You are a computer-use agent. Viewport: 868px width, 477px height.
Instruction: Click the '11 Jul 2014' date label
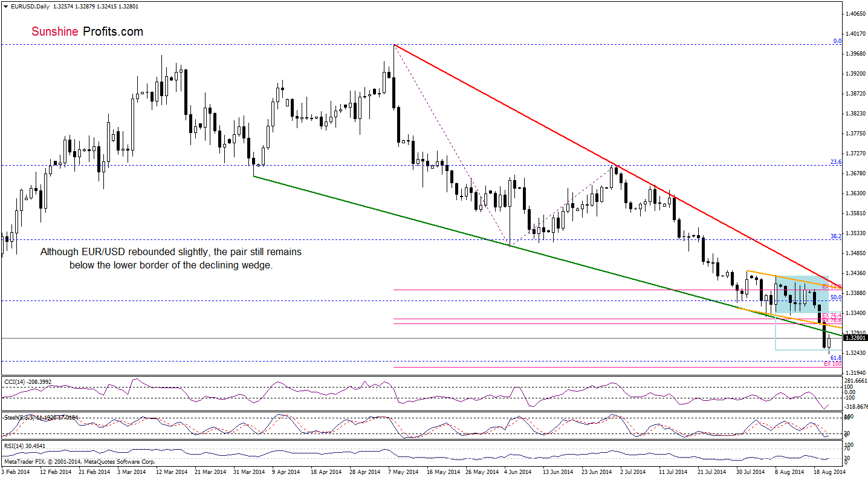tap(675, 471)
